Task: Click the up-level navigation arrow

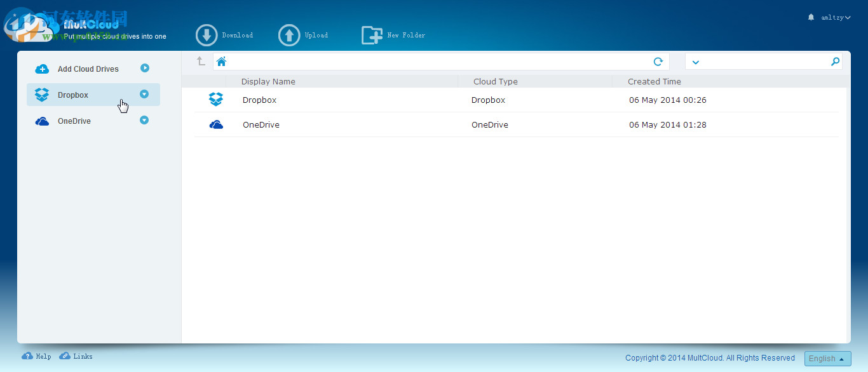Action: click(x=200, y=61)
